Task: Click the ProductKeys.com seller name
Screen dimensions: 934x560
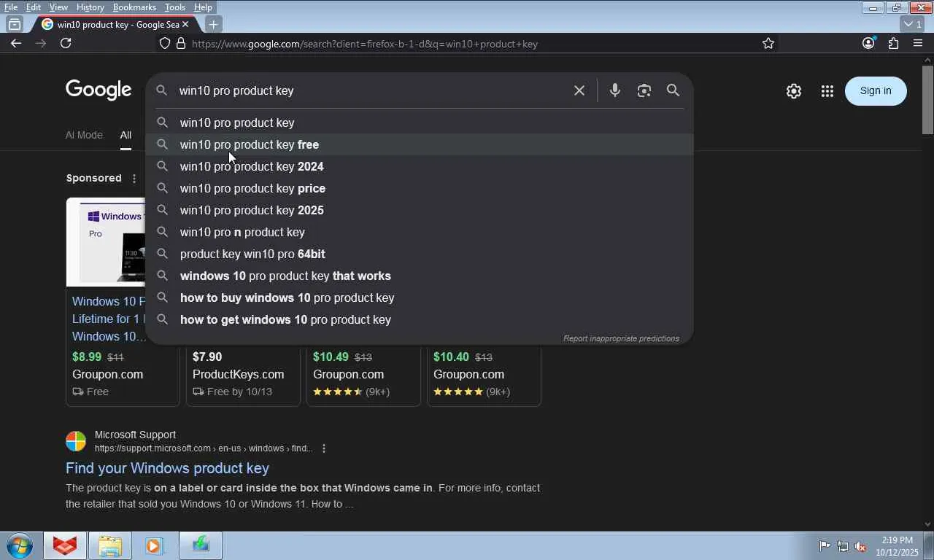Action: click(238, 374)
